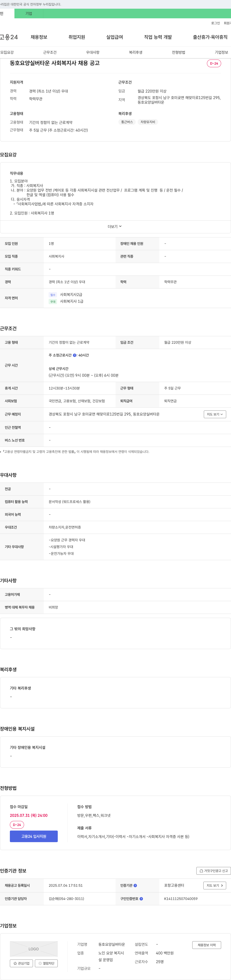This screenshot has width=231, height=980.
Task: Click the 400 백만원 revenue value
Action: 165,953
